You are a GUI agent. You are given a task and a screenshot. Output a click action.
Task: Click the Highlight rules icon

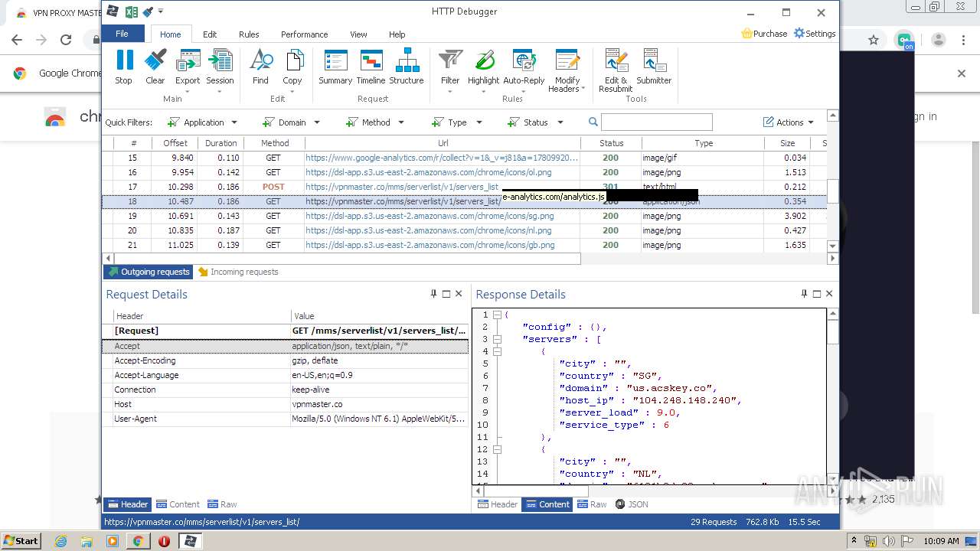tap(483, 60)
